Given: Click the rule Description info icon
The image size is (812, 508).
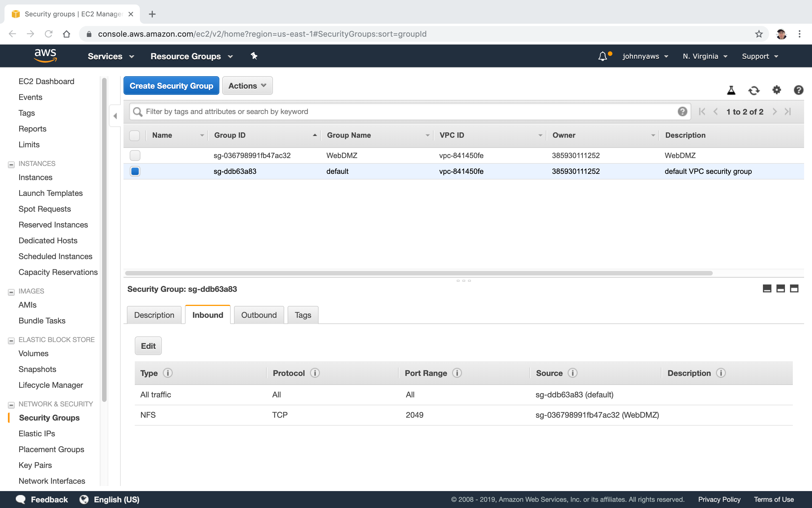Looking at the screenshot, I should coord(721,373).
